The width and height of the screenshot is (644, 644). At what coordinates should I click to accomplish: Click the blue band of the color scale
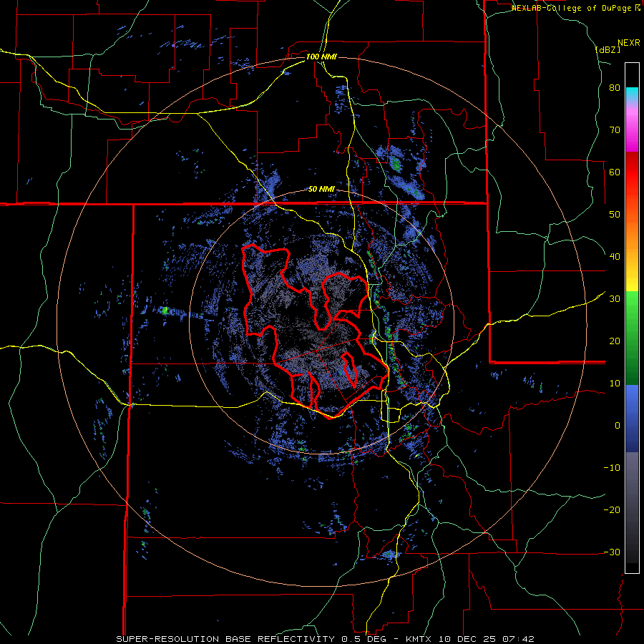pos(632,419)
